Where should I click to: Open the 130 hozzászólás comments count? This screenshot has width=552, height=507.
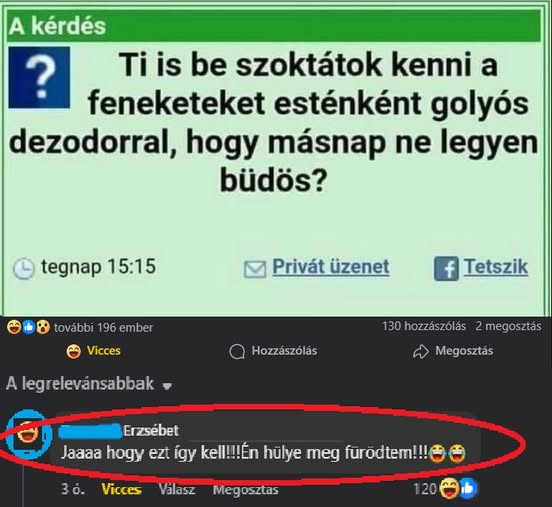coord(424,326)
